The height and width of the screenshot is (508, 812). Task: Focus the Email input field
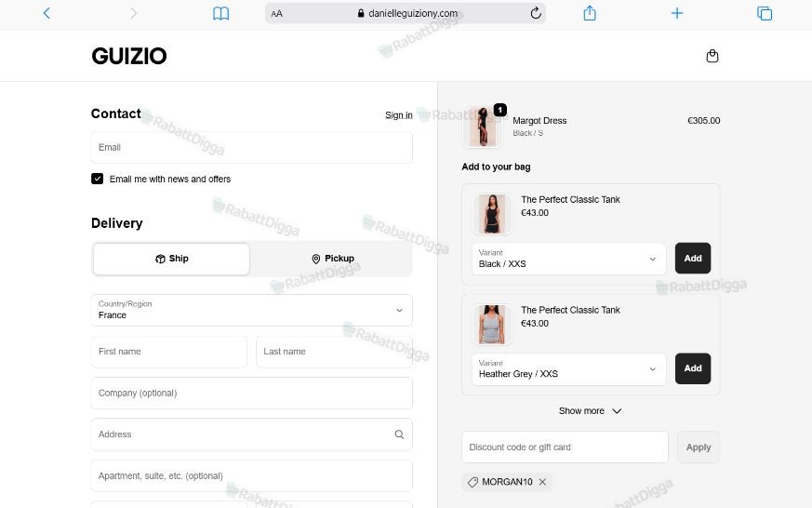click(252, 148)
